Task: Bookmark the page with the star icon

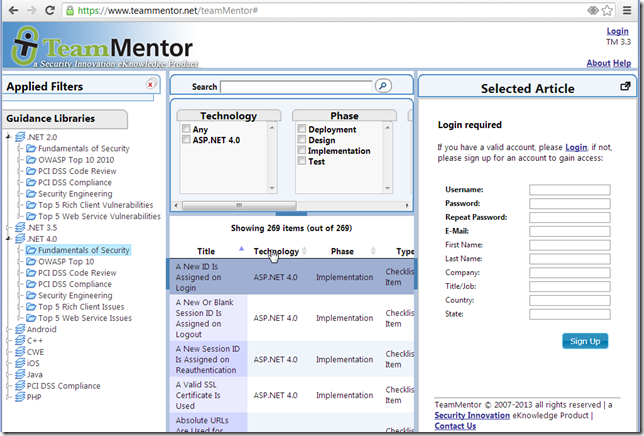Action: pyautogui.click(x=607, y=10)
